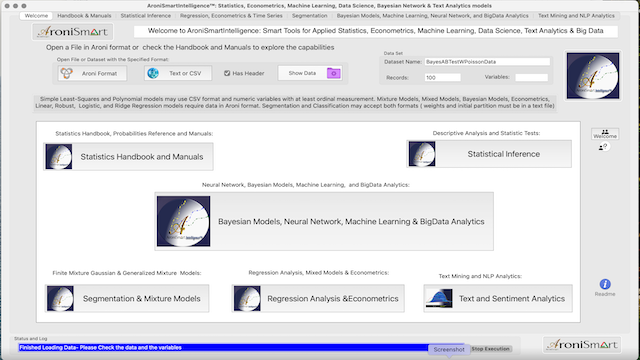640x360 pixels.
Task: Click the AroniSmart logo at bottom right
Action: (x=582, y=345)
